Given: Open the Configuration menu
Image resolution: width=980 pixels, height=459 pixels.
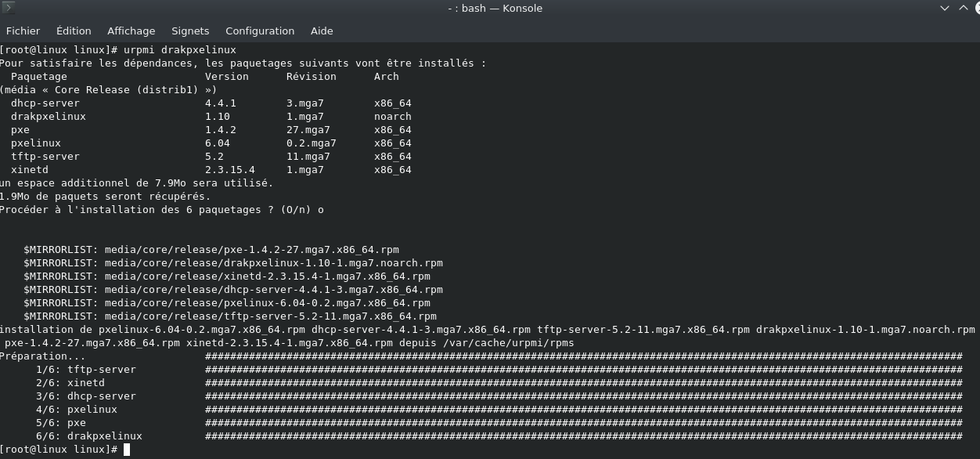Looking at the screenshot, I should click(x=260, y=31).
